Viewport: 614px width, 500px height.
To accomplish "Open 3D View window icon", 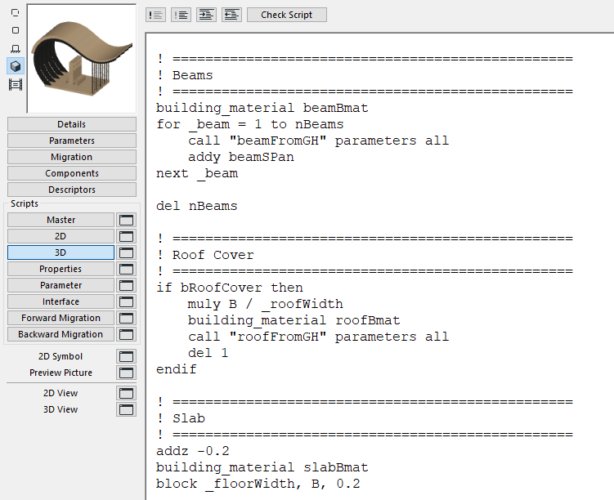I will (127, 409).
